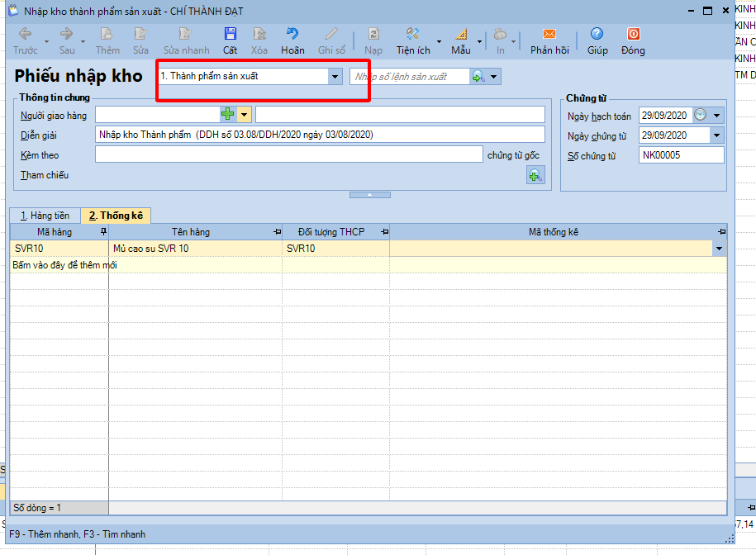Click 'Bấm vào đây để thêm mới' row
The image size is (756, 555).
64,264
